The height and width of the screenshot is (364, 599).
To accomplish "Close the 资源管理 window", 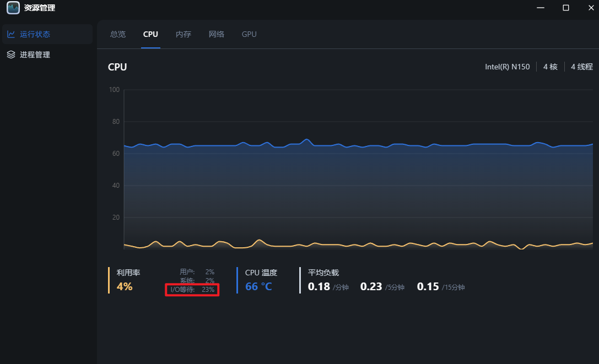I will click(591, 8).
